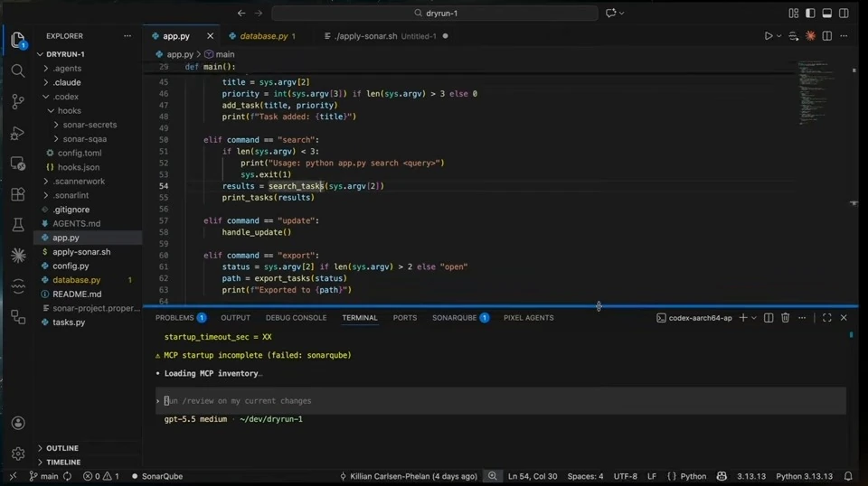Open the OUTPUT panel tab
The image size is (868, 486).
pos(235,317)
